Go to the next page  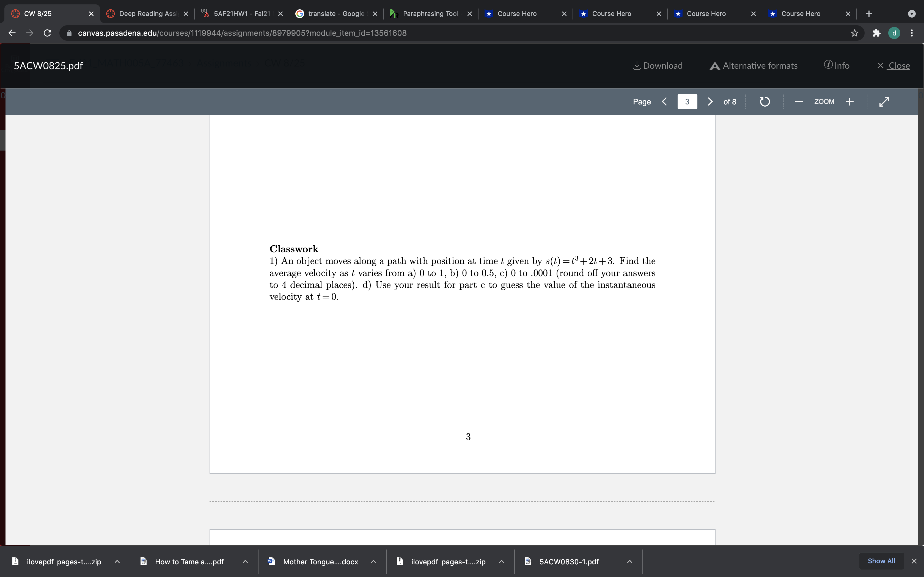[710, 101]
